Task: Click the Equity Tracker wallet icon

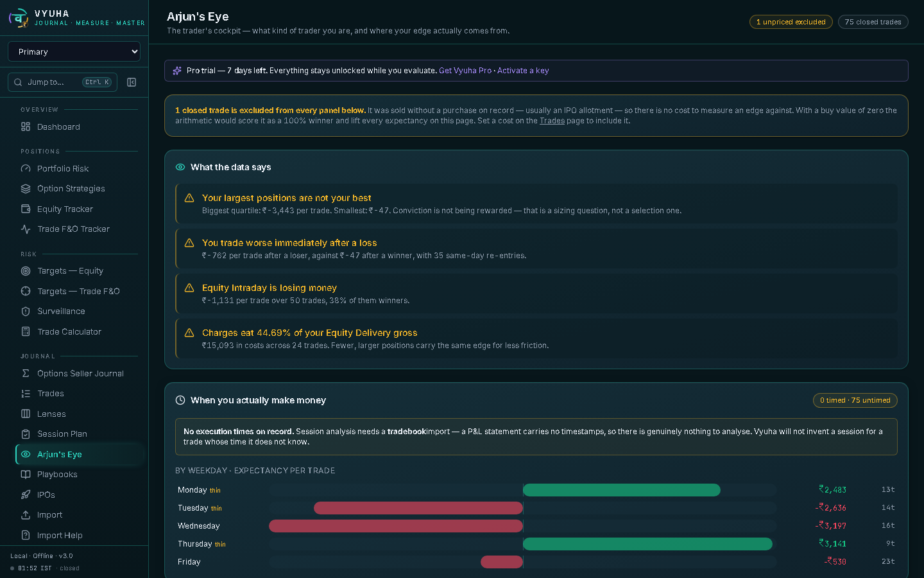Action: pyautogui.click(x=26, y=209)
